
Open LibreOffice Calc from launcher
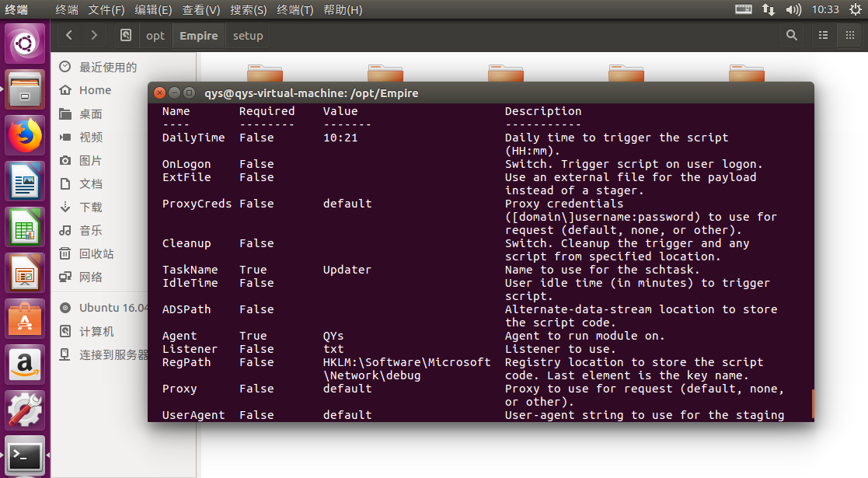pos(25,228)
